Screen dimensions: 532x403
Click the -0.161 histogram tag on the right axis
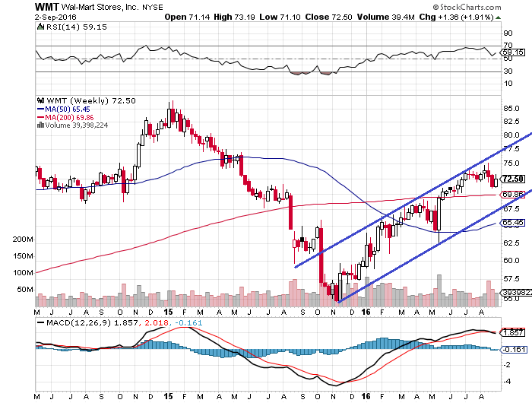click(514, 349)
